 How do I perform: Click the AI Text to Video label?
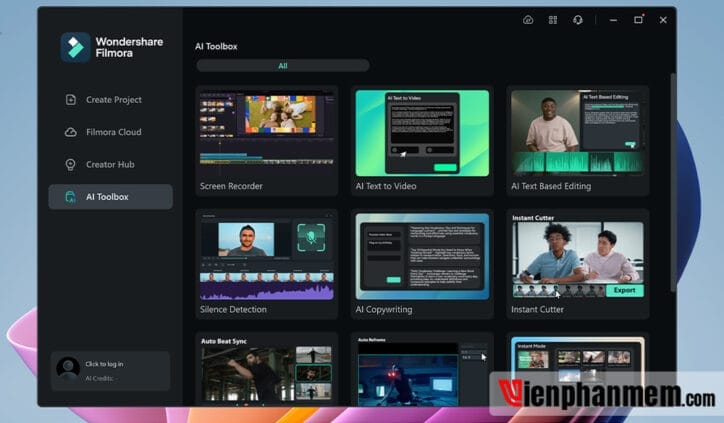[x=386, y=186]
